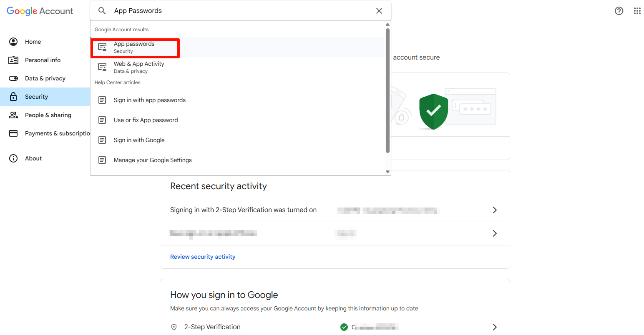
Task: Click the Personal info card icon
Action: [13, 60]
